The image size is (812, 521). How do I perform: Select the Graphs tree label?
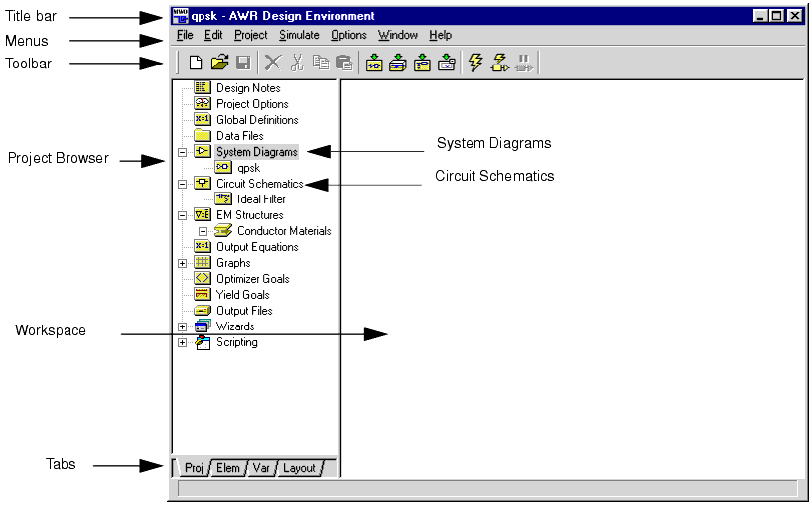tap(233, 263)
